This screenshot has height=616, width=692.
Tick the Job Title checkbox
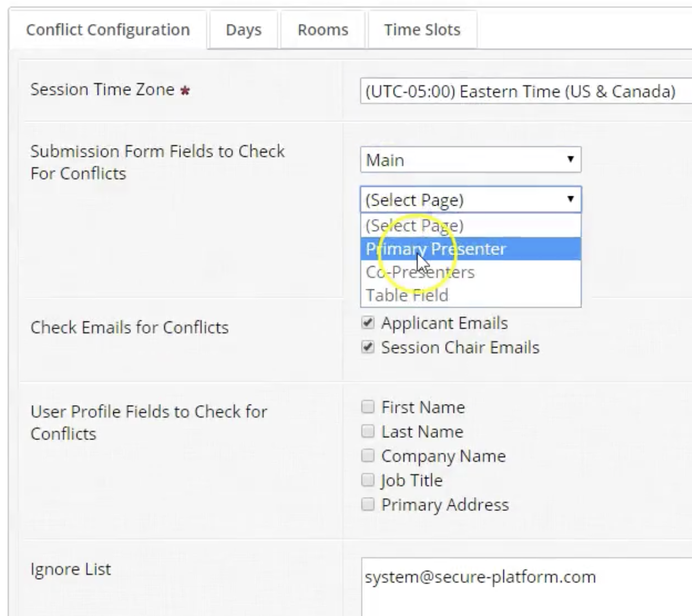coord(368,480)
